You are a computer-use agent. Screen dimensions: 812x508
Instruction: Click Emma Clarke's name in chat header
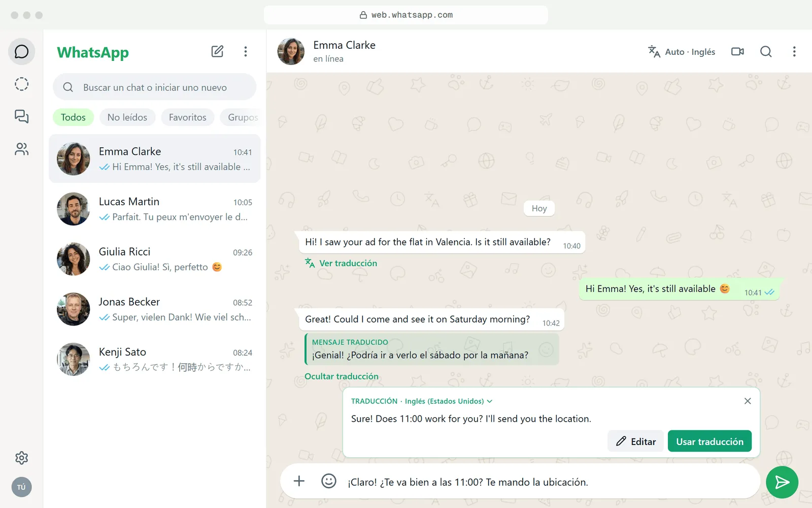click(x=344, y=45)
